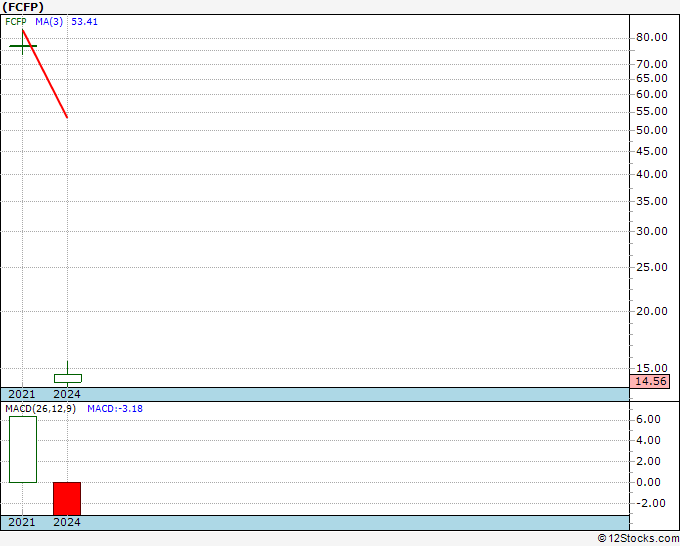
Task: Click the 25.00 price axis label
Action: (x=652, y=267)
